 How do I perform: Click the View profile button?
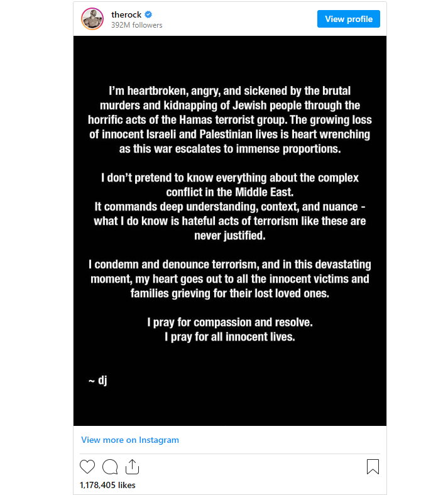(349, 19)
